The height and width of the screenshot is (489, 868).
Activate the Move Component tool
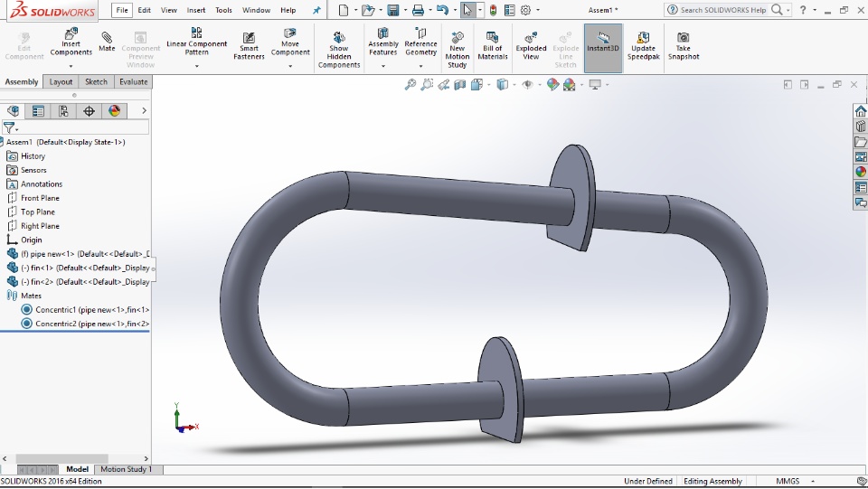point(290,42)
